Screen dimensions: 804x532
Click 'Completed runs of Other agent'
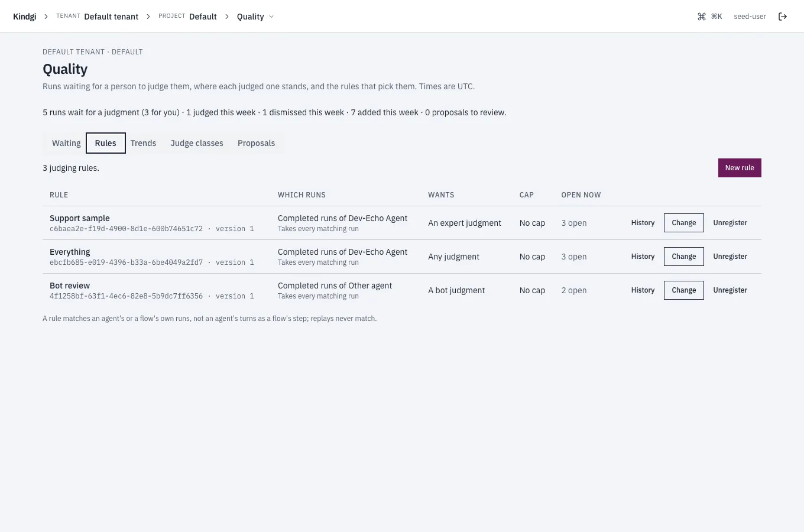coord(335,286)
